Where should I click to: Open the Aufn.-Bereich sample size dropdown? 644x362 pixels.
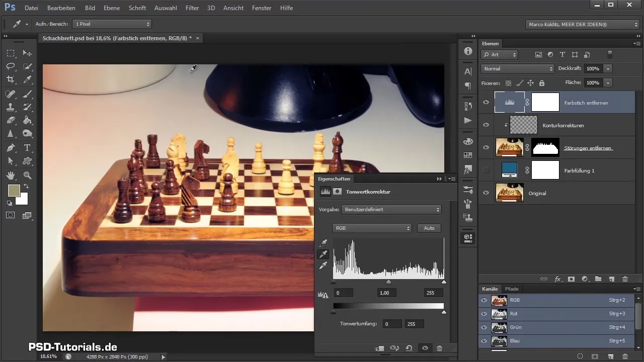(x=112, y=24)
